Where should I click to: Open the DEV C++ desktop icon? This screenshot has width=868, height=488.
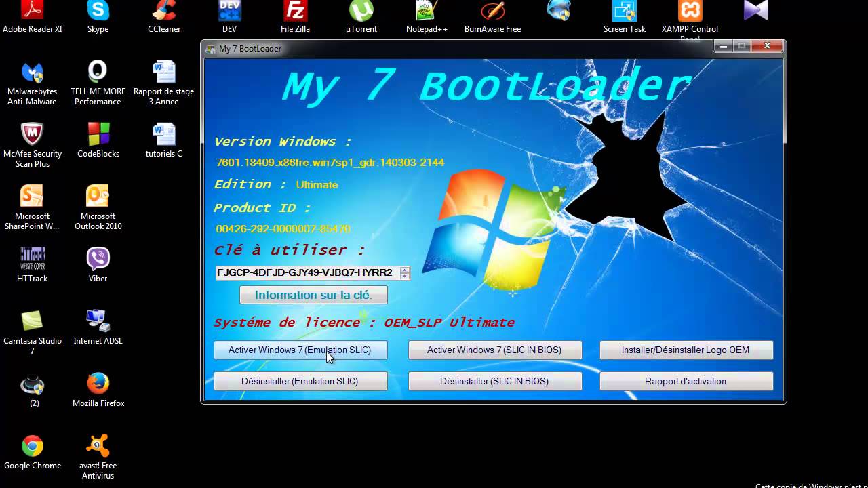229,18
